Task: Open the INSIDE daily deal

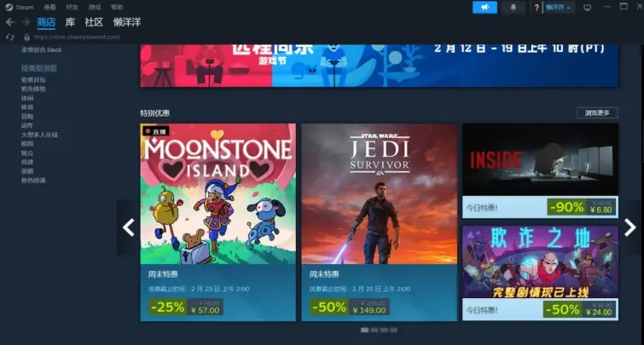Action: (540, 170)
